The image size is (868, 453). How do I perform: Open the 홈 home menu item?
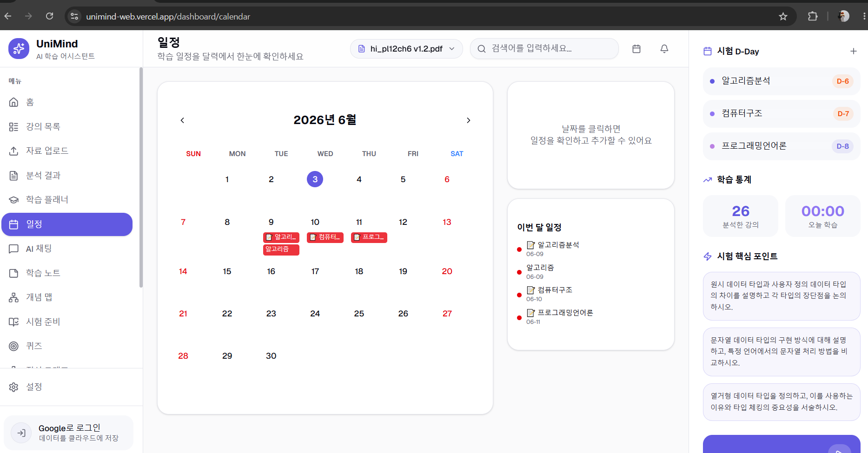pyautogui.click(x=67, y=102)
